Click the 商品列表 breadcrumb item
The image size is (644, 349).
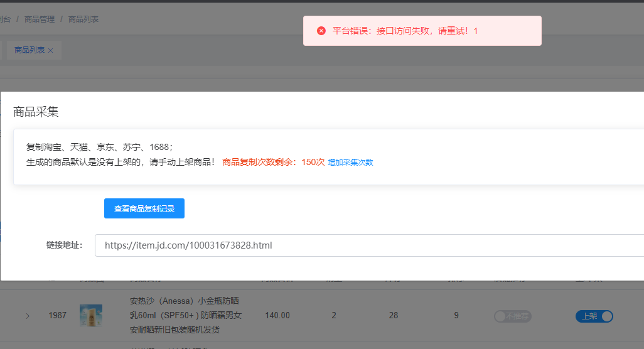(83, 19)
